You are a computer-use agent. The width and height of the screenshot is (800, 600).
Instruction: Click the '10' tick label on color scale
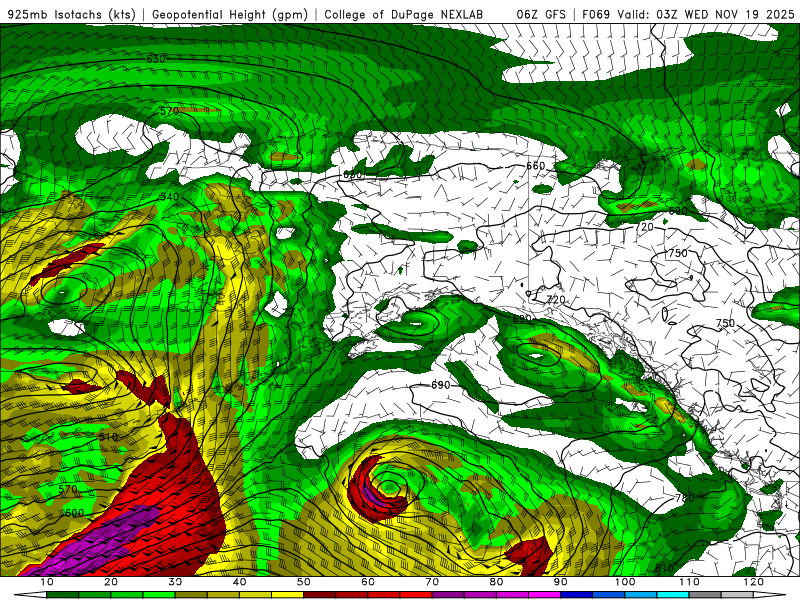46,582
